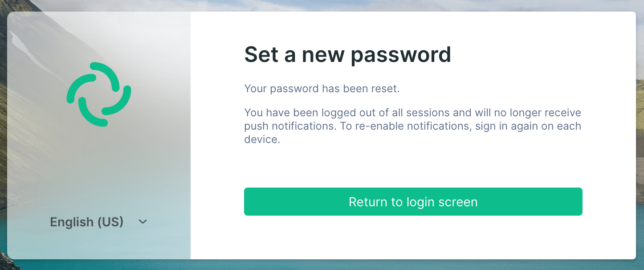Click the green Element logo
644x270 pixels.
[99, 94]
